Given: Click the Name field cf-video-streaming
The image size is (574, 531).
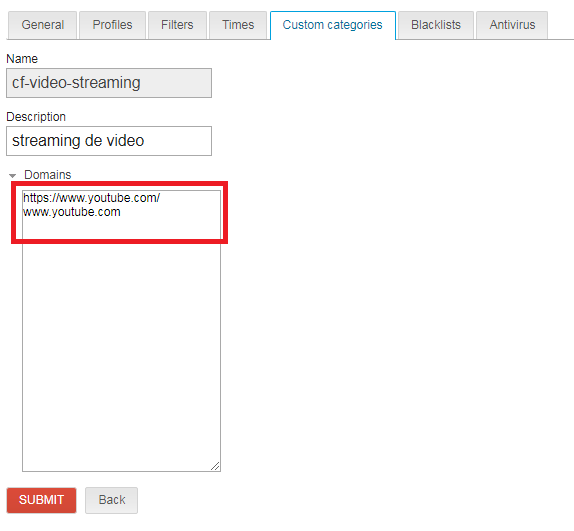Looking at the screenshot, I should [x=109, y=83].
